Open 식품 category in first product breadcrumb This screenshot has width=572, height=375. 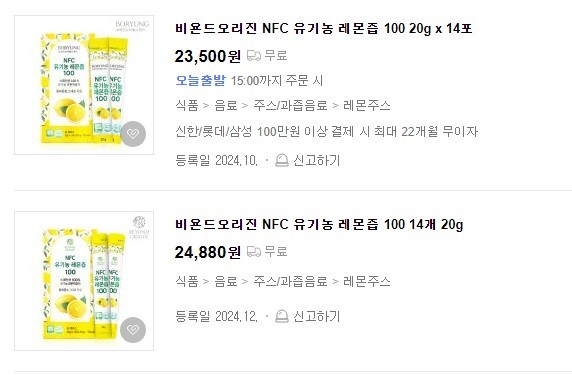[x=187, y=105]
